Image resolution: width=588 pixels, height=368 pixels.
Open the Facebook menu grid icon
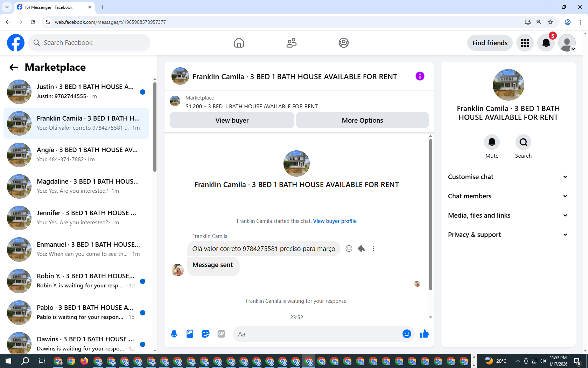tap(525, 43)
